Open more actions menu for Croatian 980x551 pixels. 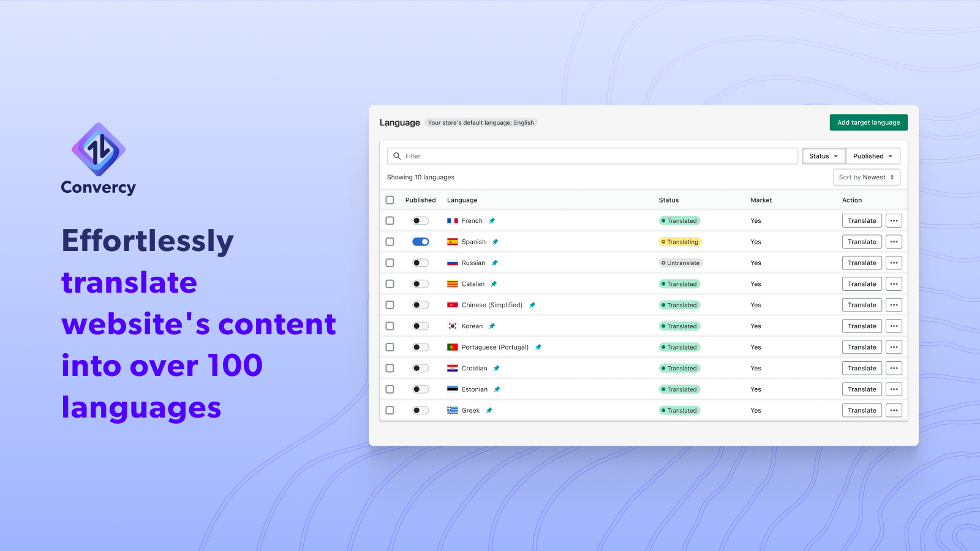pos(894,369)
